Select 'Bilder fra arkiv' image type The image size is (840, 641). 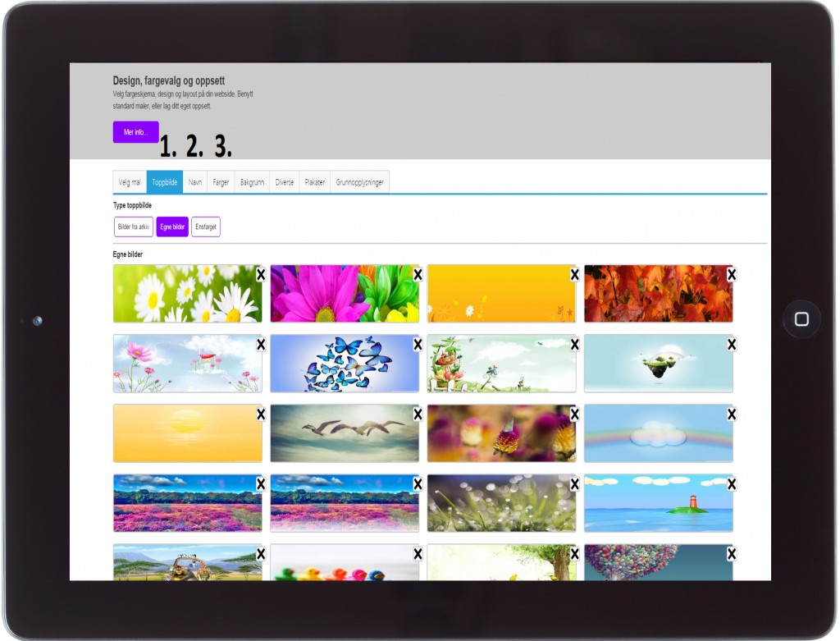(x=134, y=227)
